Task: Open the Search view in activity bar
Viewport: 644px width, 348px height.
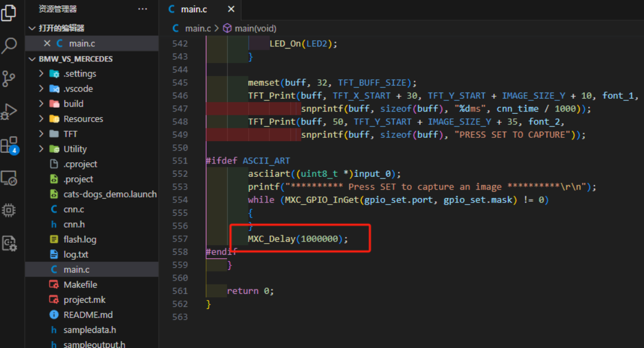Action: 8,45
